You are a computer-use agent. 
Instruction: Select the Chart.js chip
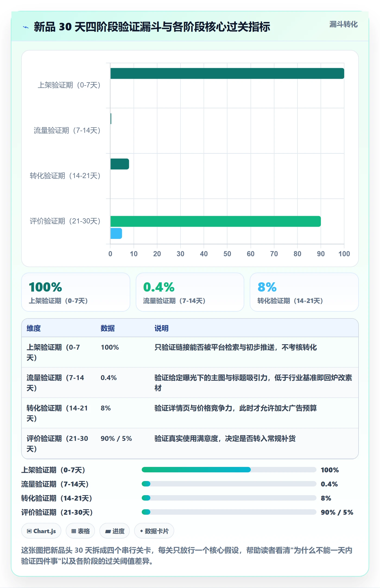[41, 531]
